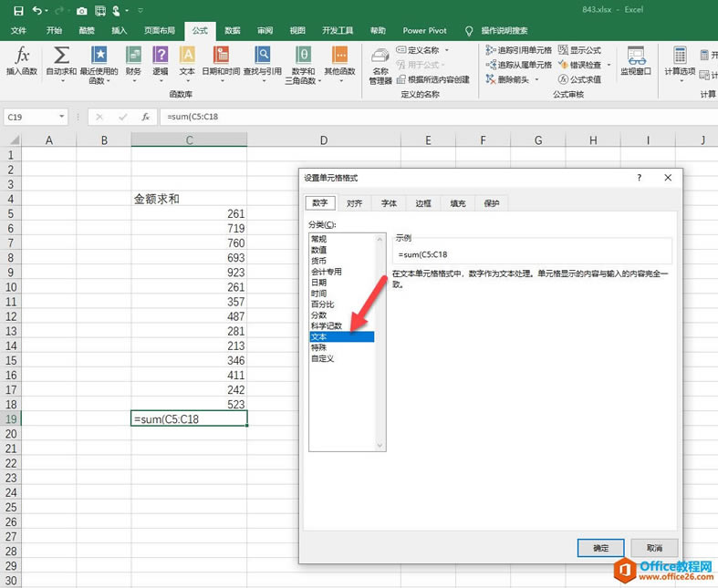
Task: Expand the Undo history dropdown arrow
Action: (47, 10)
